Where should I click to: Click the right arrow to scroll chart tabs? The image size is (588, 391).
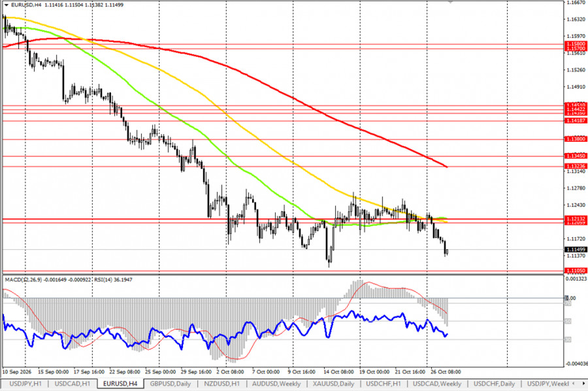(583, 384)
